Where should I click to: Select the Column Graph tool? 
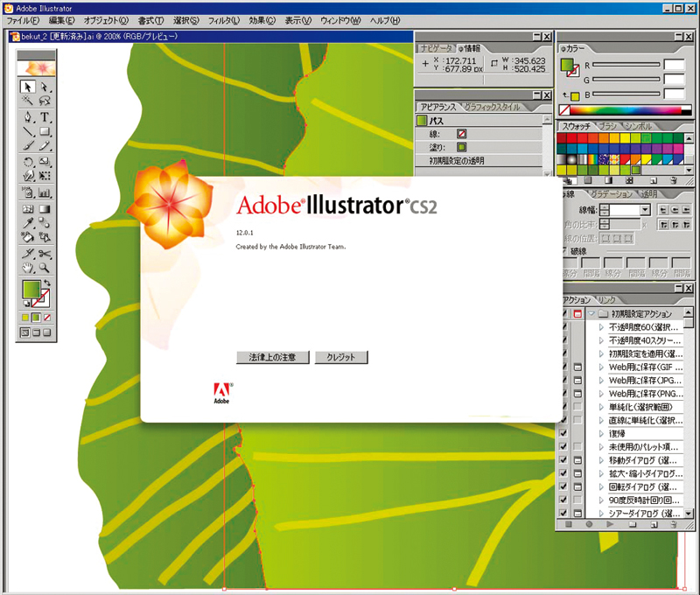[x=45, y=192]
